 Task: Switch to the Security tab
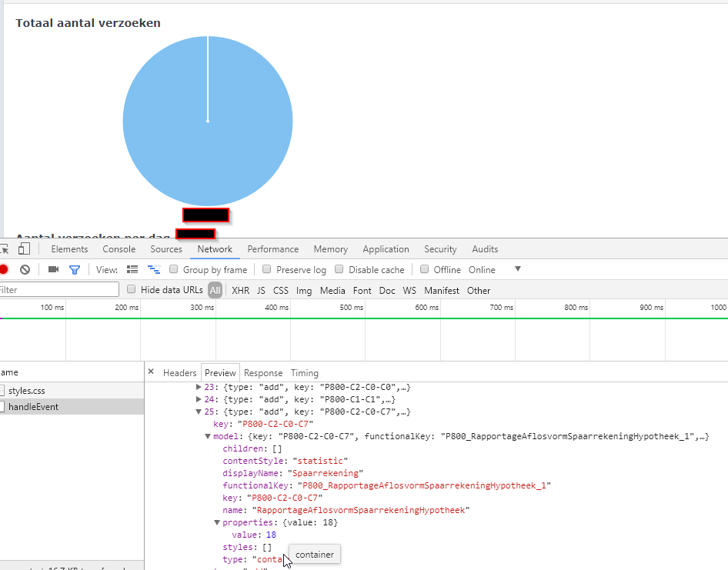point(440,248)
